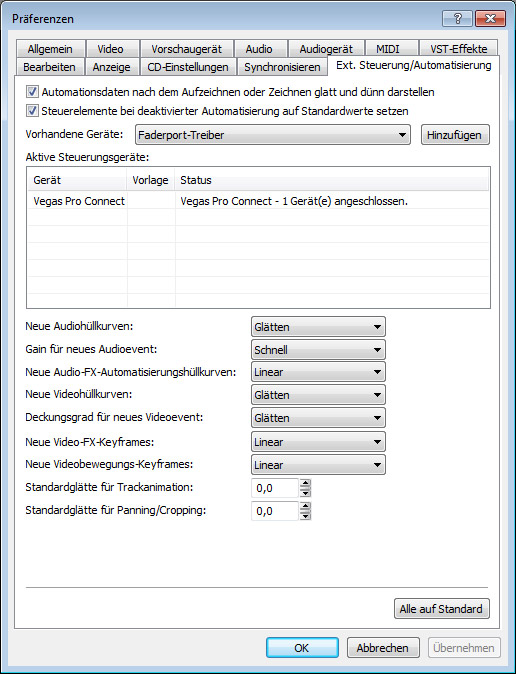Click the help question mark icon
This screenshot has height=674, width=516.
click(x=457, y=18)
